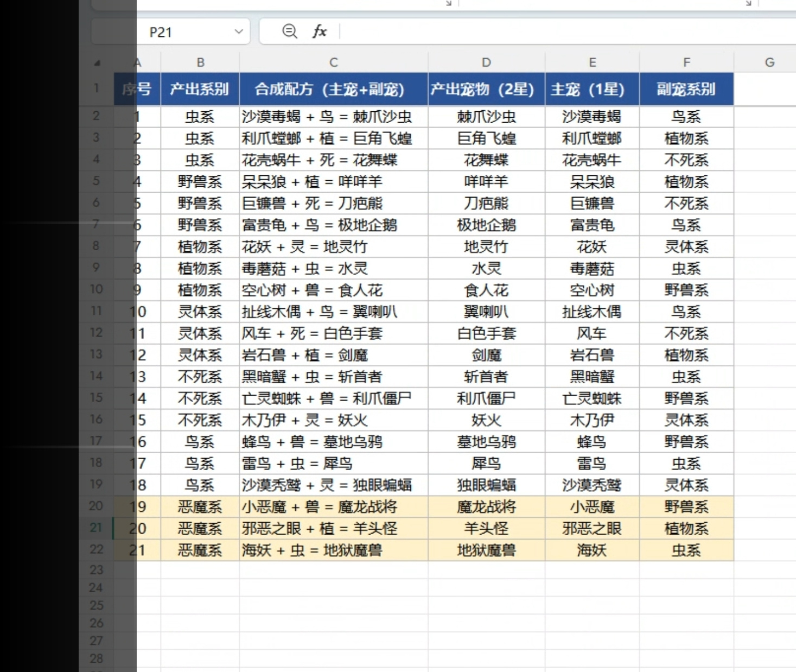Viewport: 796px width, 672px height.
Task: Click highlighted cell 魔龙战将 in column D
Action: tap(486, 507)
